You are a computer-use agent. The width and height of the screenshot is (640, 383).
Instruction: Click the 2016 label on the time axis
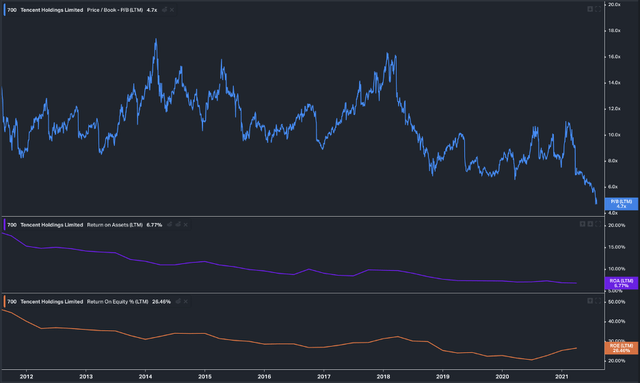(x=264, y=376)
